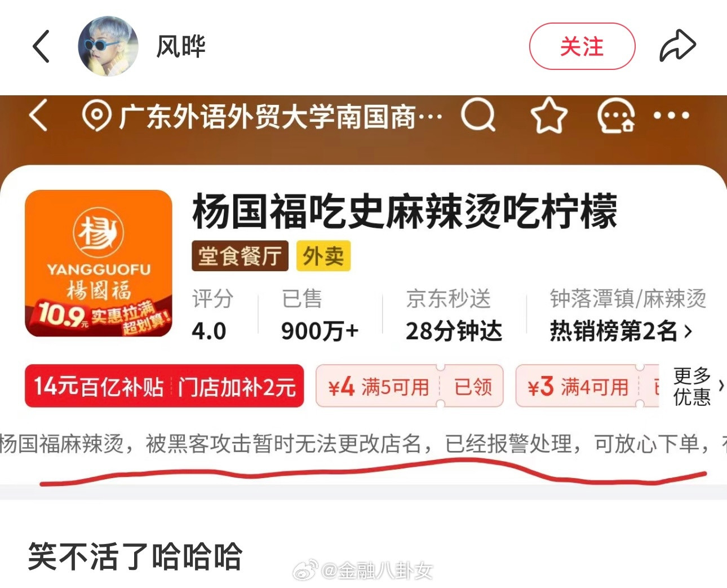Open 风晔's profile avatar
727x588 pixels.
click(x=108, y=46)
